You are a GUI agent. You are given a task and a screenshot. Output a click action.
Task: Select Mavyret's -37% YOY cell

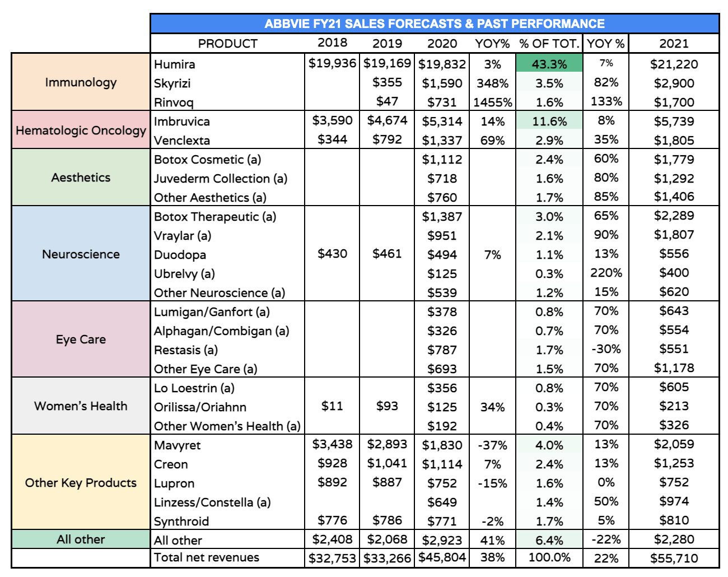pos(492,445)
